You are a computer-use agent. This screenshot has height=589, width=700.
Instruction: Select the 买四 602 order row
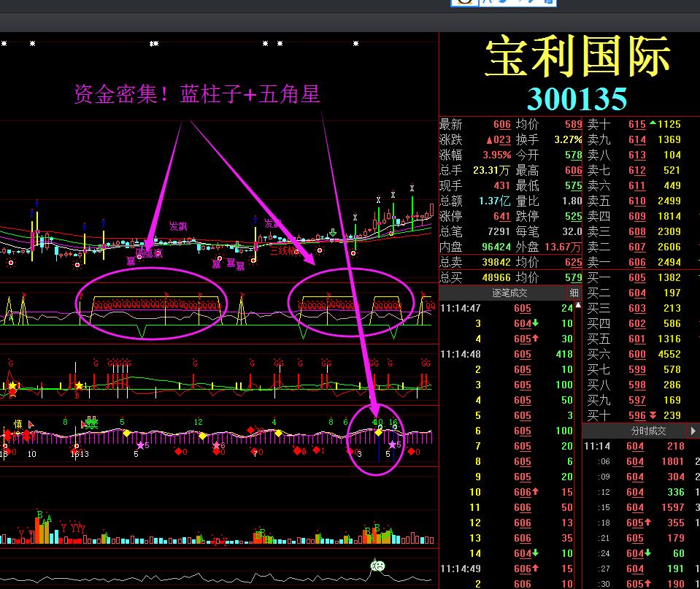[x=641, y=323]
